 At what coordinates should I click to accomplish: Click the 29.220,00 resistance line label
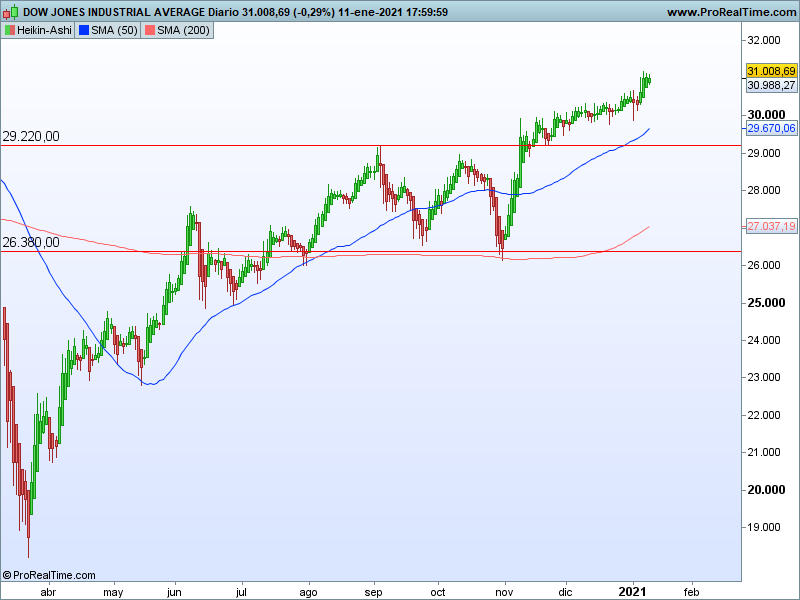(x=31, y=136)
